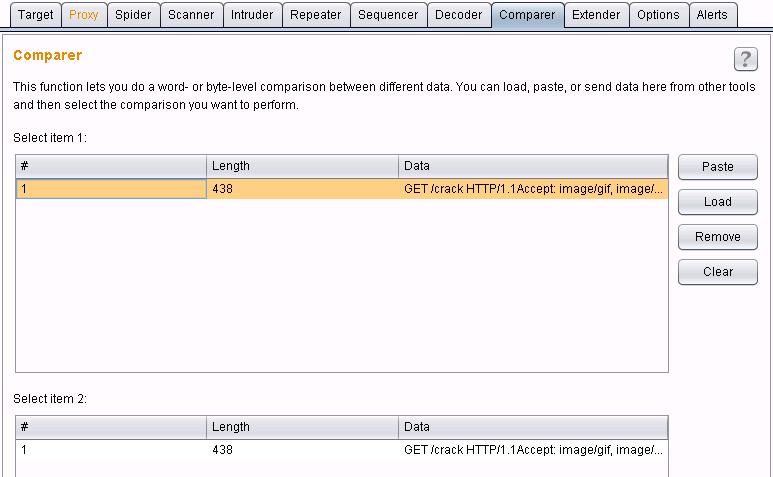Sort item 1 table by Data column
The width and height of the screenshot is (773, 477).
click(x=533, y=166)
